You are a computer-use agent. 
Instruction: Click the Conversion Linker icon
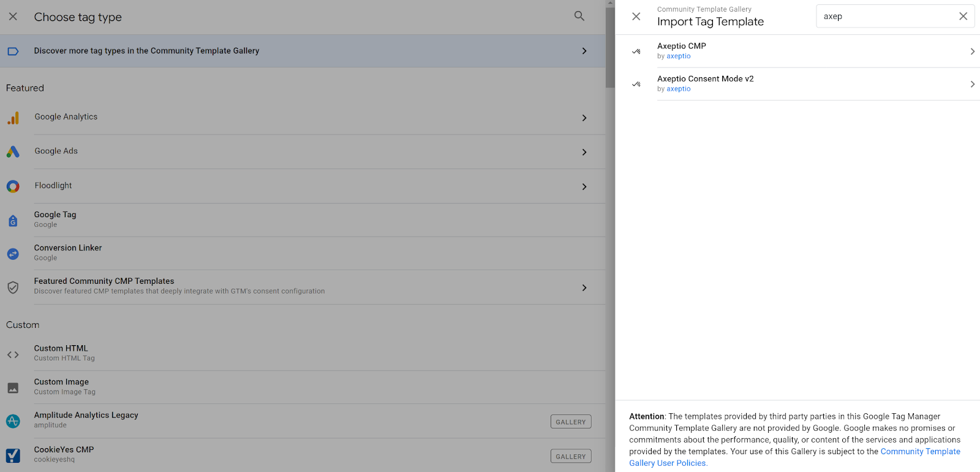click(x=13, y=254)
